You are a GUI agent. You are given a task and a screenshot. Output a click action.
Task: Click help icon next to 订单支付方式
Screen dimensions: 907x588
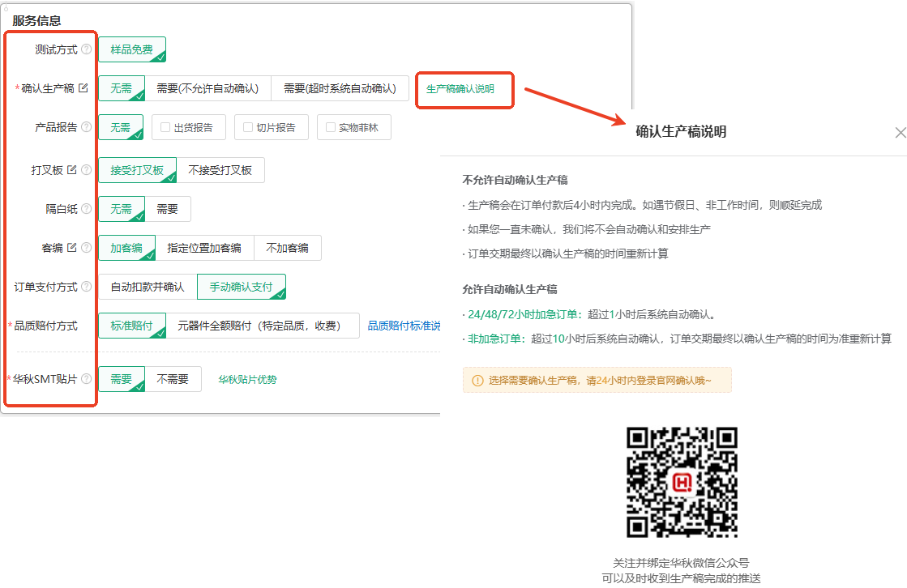pos(87,287)
